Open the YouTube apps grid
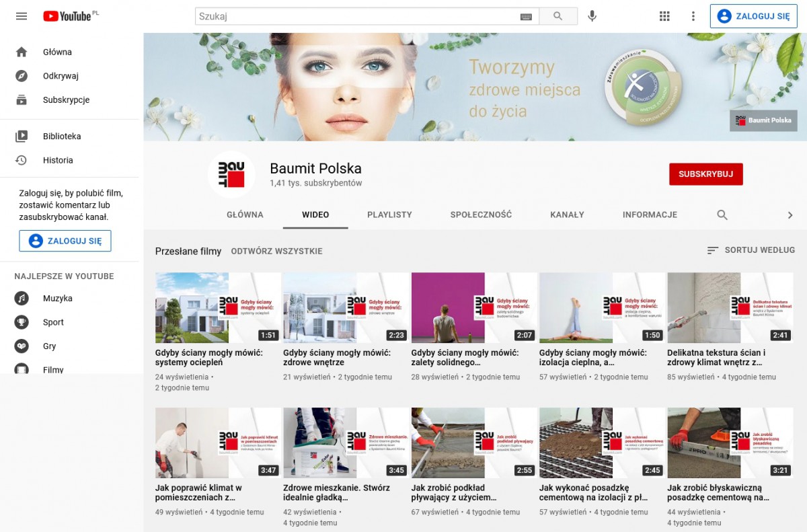This screenshot has height=532, width=807. 664,16
